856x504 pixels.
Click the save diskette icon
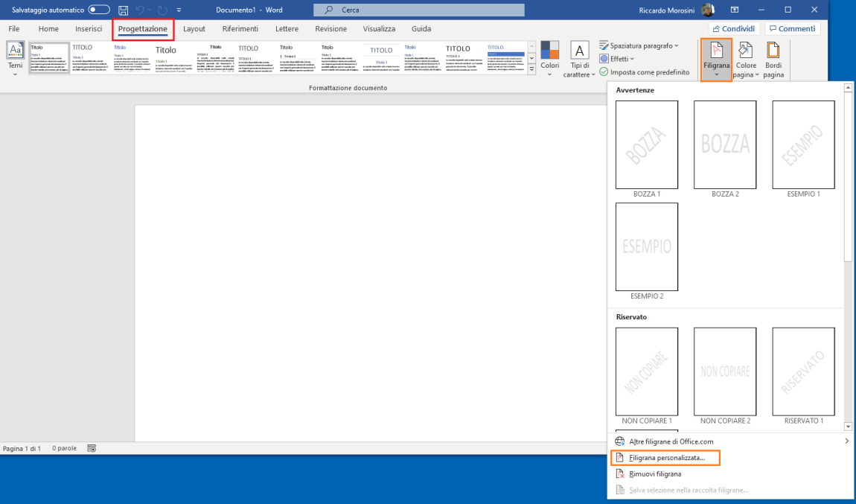124,10
